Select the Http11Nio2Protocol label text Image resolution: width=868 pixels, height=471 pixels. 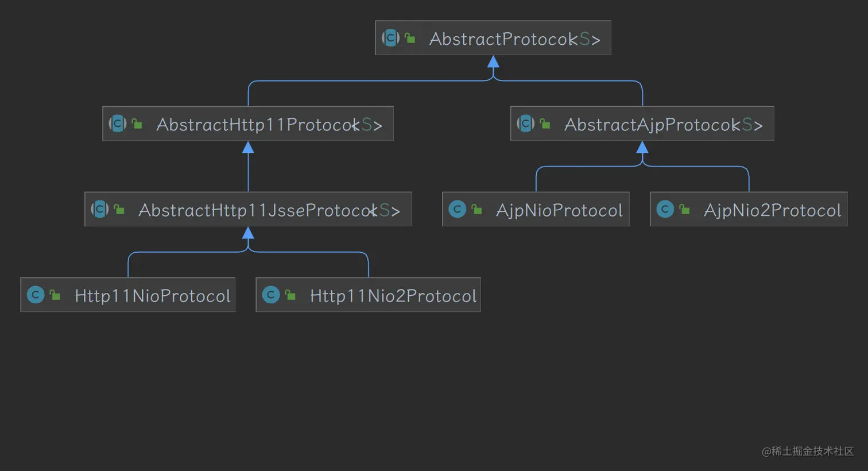393,296
